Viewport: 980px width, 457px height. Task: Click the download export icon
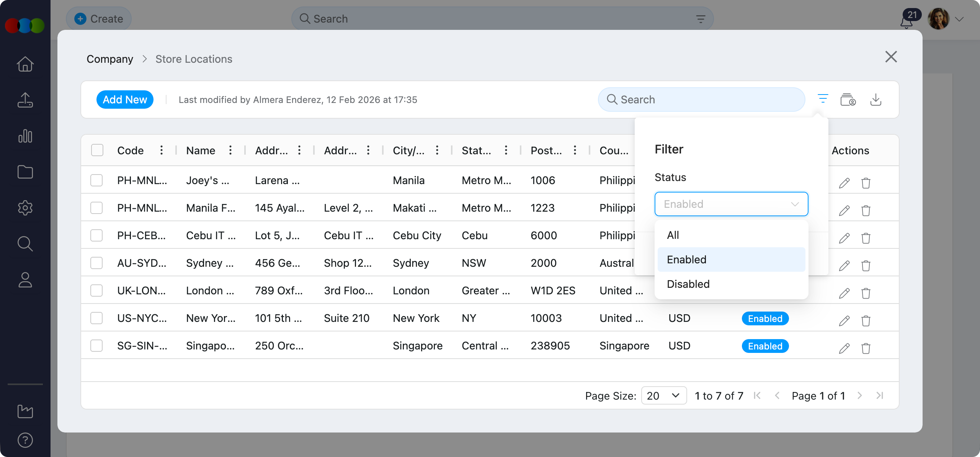875,100
